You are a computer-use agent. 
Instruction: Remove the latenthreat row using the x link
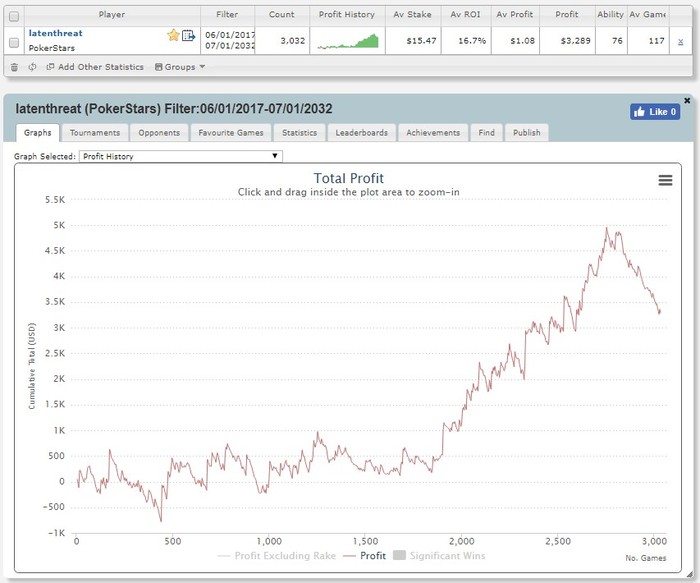click(x=680, y=41)
